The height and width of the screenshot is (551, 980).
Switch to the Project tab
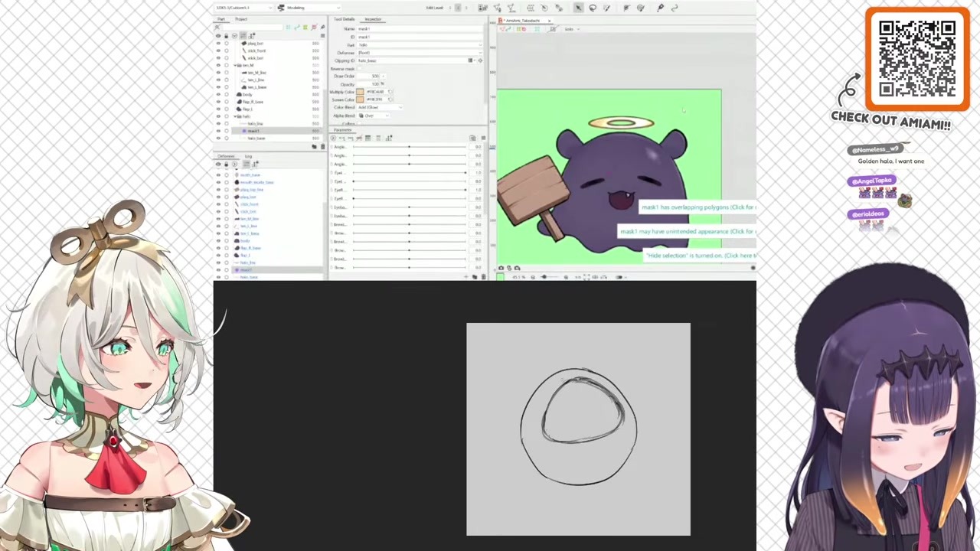[241, 19]
